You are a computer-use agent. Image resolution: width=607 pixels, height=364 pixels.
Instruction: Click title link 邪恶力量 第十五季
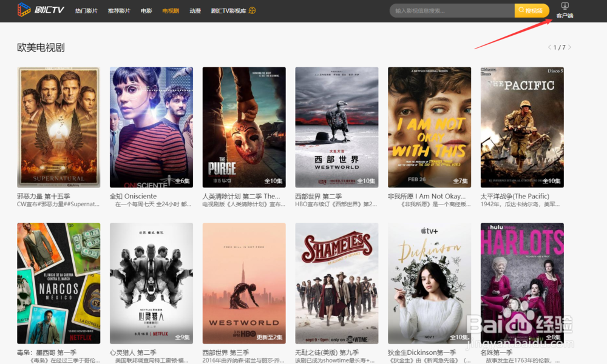pyautogui.click(x=43, y=196)
